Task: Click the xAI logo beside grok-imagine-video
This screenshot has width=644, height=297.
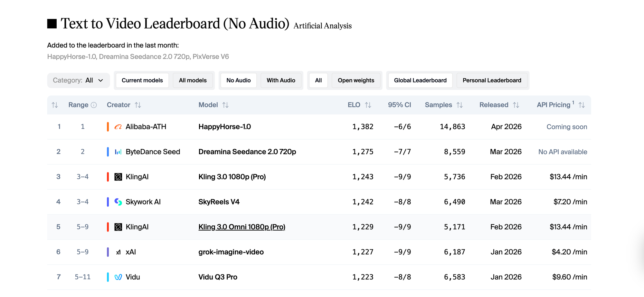Action: coord(118,252)
